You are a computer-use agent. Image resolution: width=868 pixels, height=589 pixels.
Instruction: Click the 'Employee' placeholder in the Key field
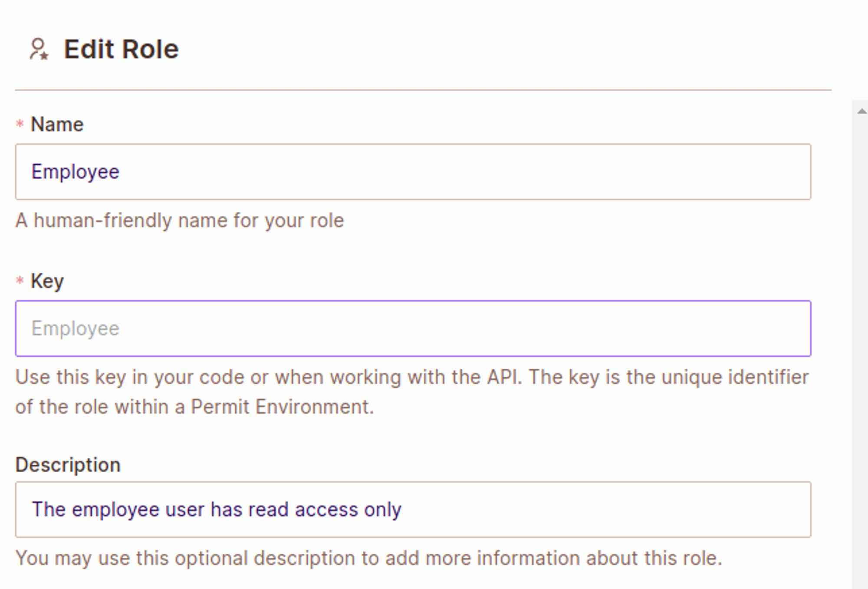75,328
